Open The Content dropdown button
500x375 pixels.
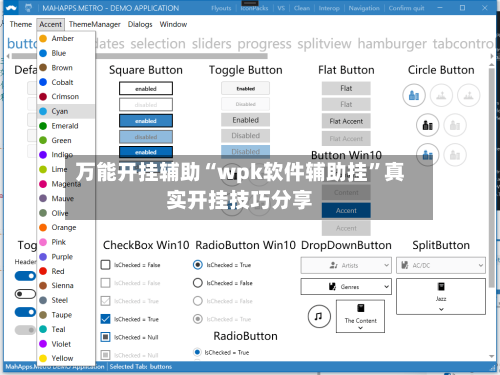click(x=360, y=316)
